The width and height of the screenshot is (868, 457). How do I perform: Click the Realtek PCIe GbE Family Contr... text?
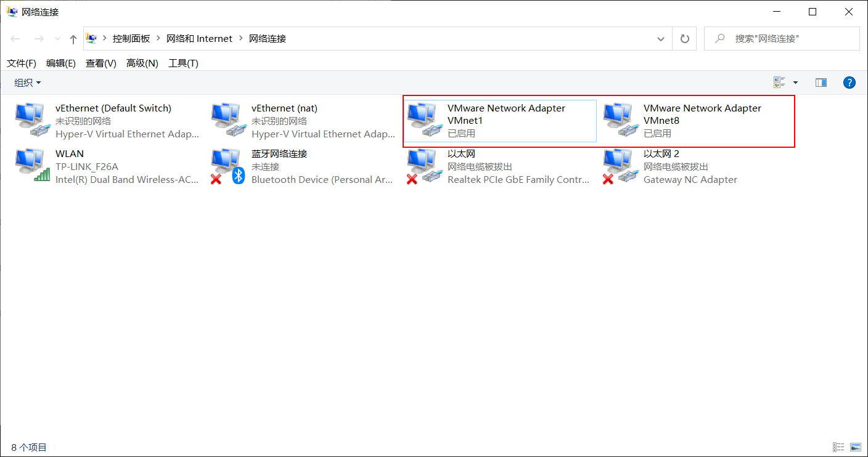tap(518, 180)
